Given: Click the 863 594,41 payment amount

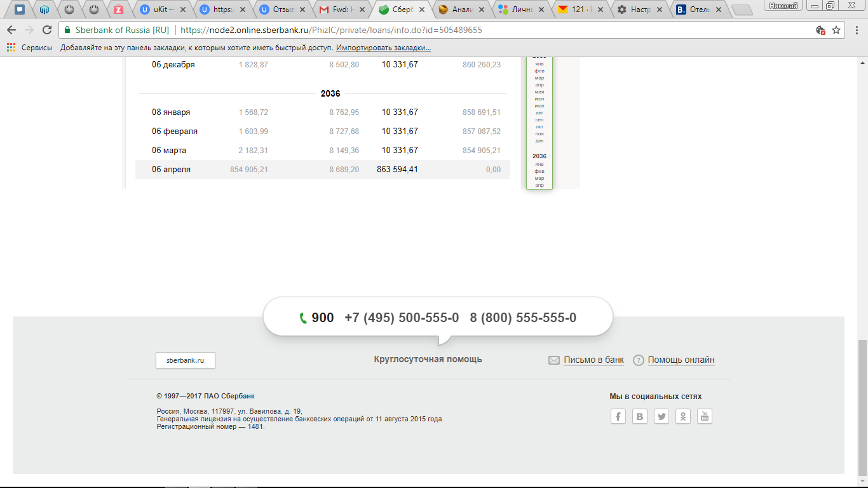Looking at the screenshot, I should [397, 170].
